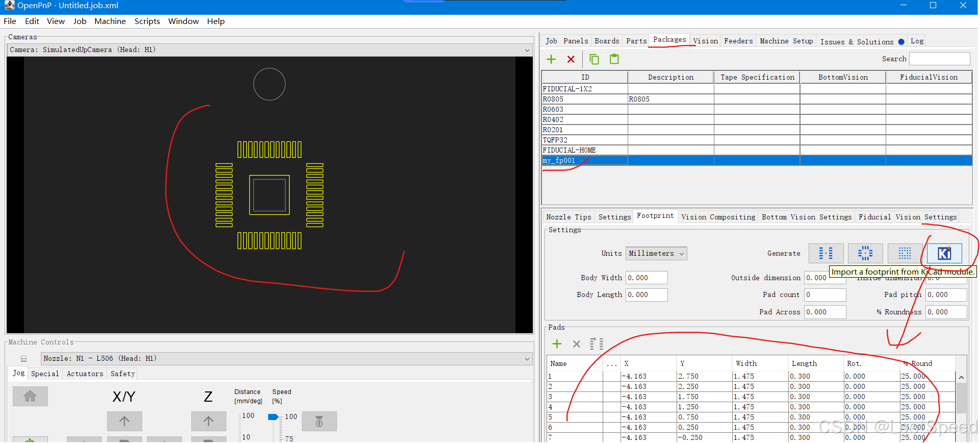980x443 pixels.
Task: Open the Scripts menu
Action: [x=147, y=21]
